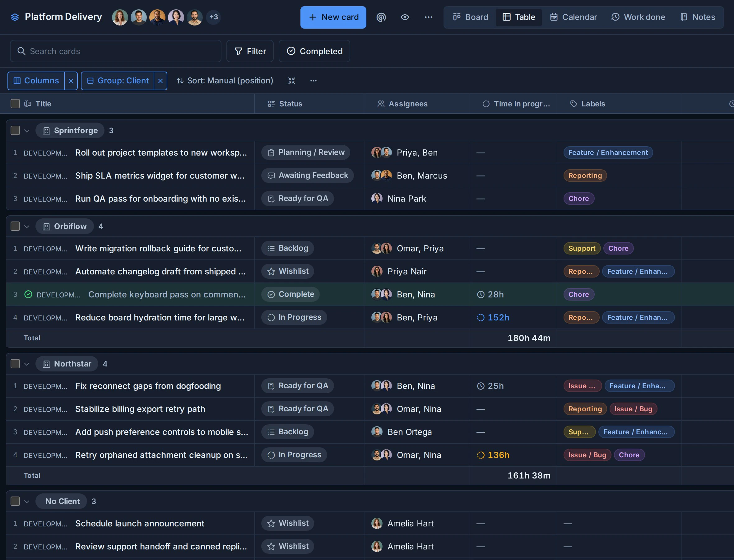This screenshot has width=734, height=560.
Task: Check the Sprintforge group checkbox
Action: (15, 130)
